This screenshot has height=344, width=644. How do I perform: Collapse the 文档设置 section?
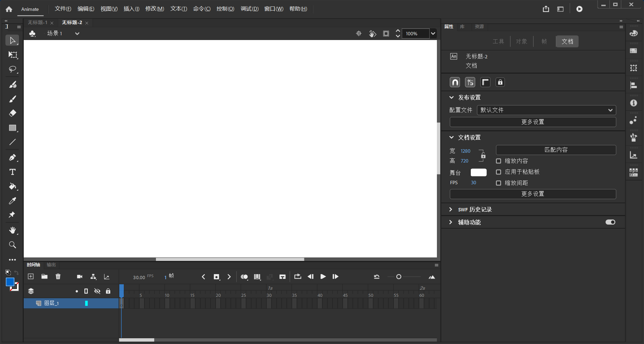pyautogui.click(x=451, y=137)
